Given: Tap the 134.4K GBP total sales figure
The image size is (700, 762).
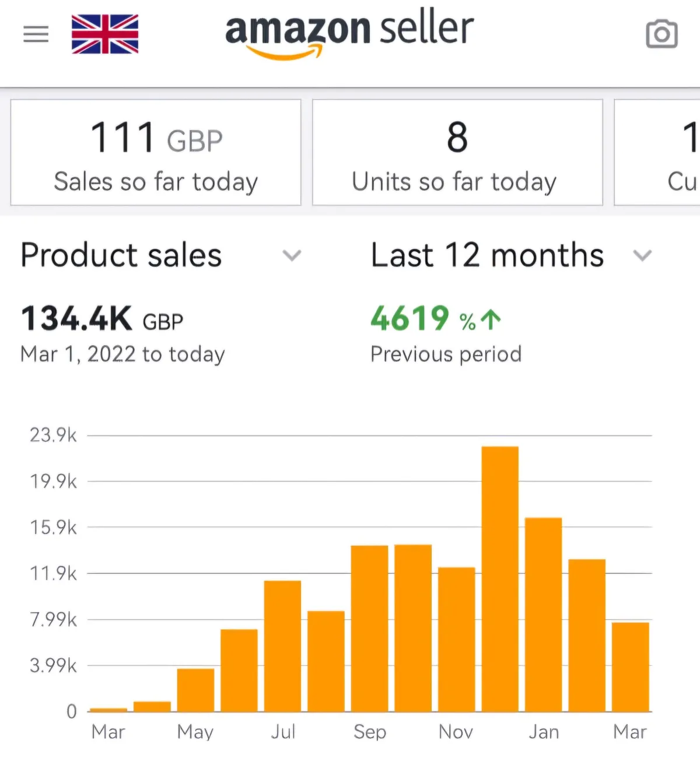Looking at the screenshot, I should [102, 319].
